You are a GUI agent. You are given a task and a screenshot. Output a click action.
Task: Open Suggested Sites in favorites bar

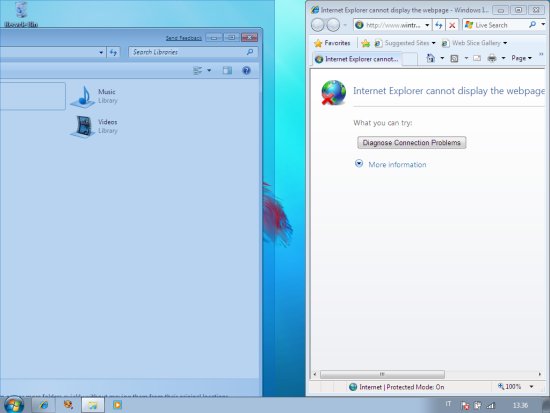tap(405, 43)
